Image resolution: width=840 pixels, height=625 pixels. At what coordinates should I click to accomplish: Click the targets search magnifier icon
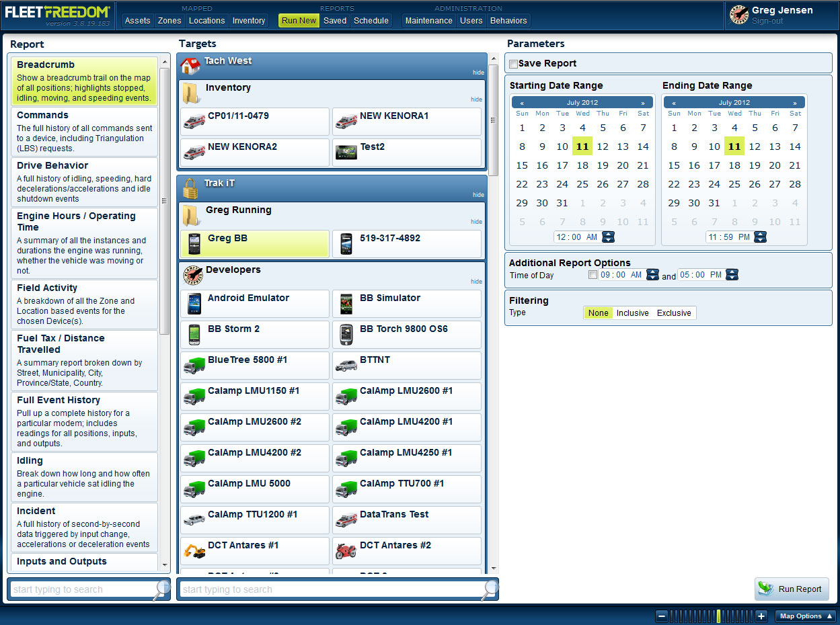coord(490,589)
